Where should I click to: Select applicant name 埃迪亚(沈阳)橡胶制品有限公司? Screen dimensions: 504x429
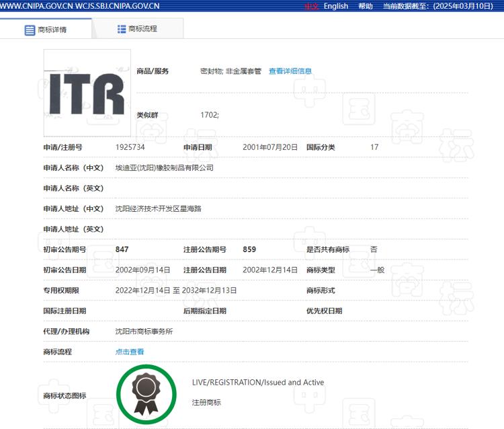[164, 167]
